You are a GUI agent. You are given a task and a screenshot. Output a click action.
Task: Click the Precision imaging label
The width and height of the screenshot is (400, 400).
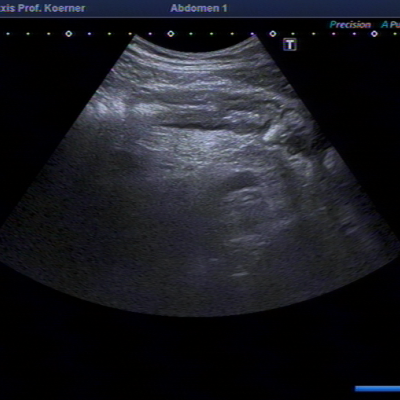(x=350, y=25)
